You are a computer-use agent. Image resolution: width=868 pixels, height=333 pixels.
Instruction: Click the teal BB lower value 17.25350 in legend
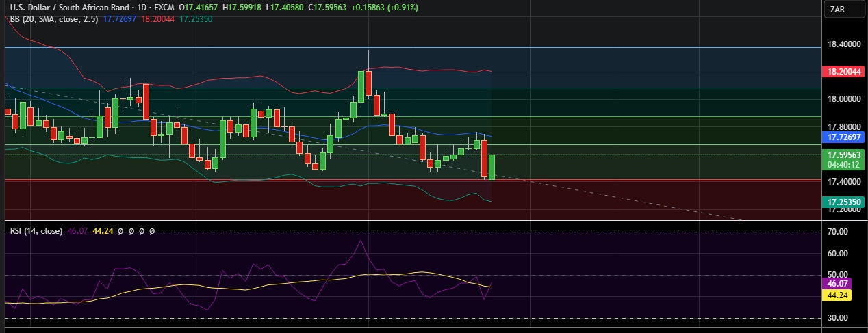[195, 19]
